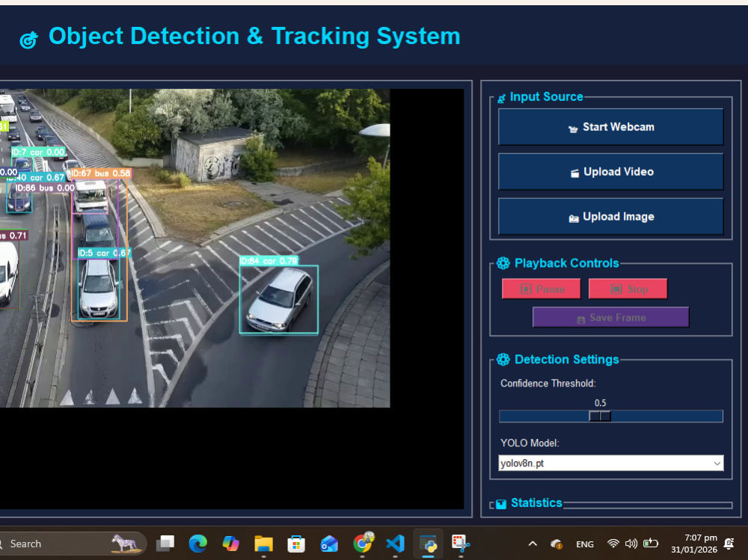Click the ID:7 car 0.00 label
The width and height of the screenshot is (748, 560).
coord(38,153)
